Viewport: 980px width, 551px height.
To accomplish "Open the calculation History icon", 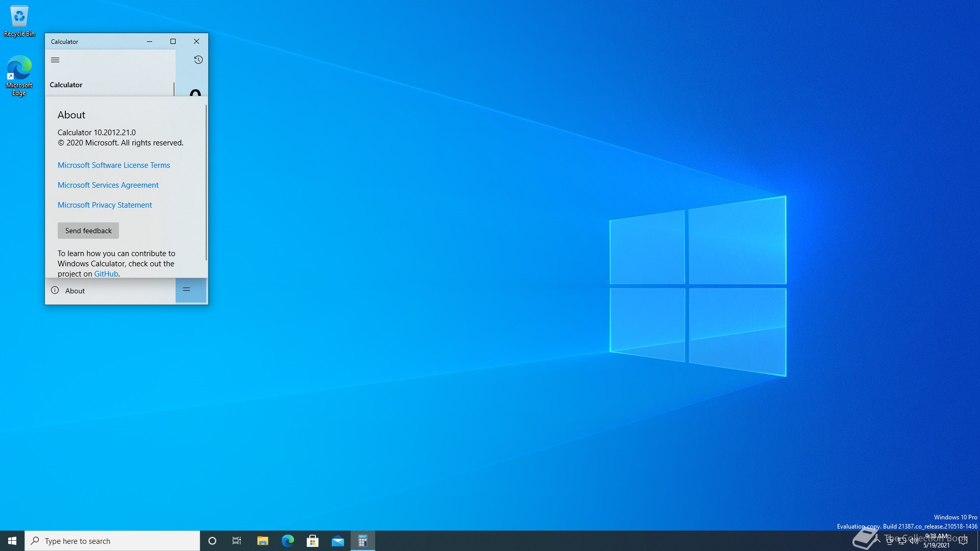I will coord(198,60).
